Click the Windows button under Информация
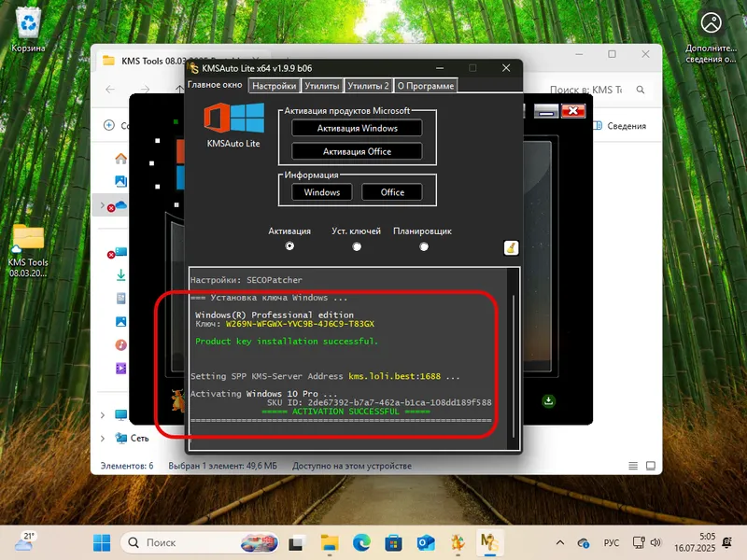This screenshot has height=560, width=747. [320, 191]
